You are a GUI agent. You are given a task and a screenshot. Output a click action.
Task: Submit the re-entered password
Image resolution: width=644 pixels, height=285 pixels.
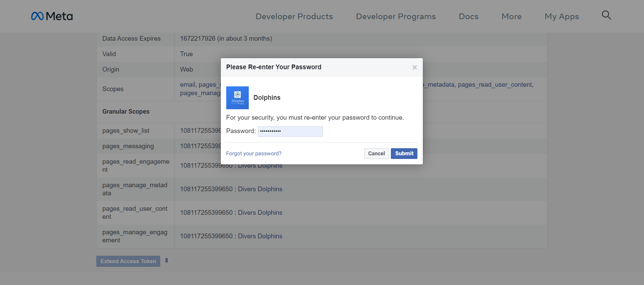coord(404,154)
